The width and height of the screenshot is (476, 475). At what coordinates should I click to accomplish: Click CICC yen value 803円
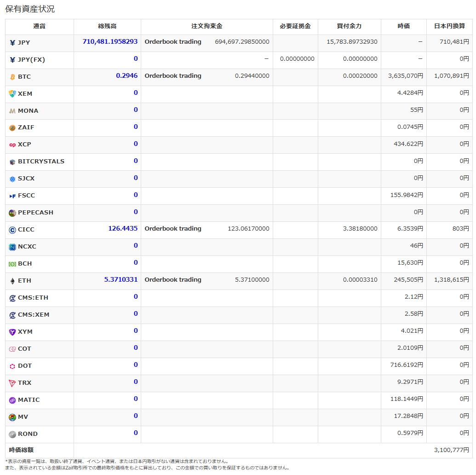[x=460, y=228]
